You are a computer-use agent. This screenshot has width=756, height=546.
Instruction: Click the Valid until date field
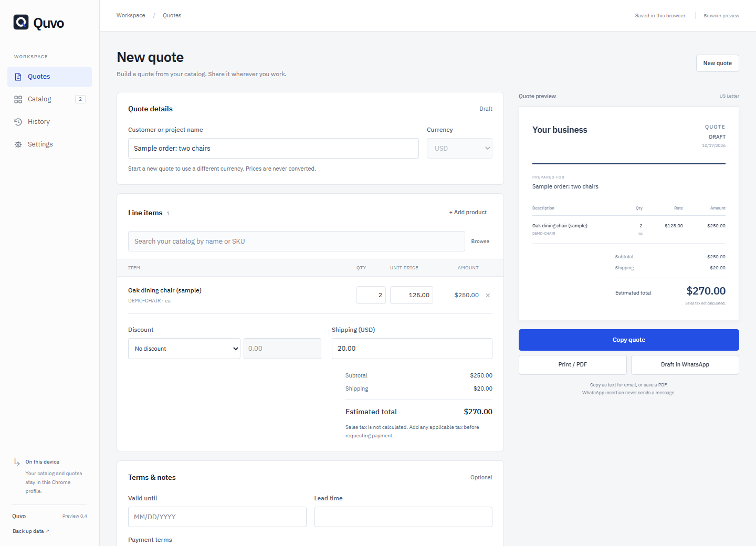(x=217, y=517)
